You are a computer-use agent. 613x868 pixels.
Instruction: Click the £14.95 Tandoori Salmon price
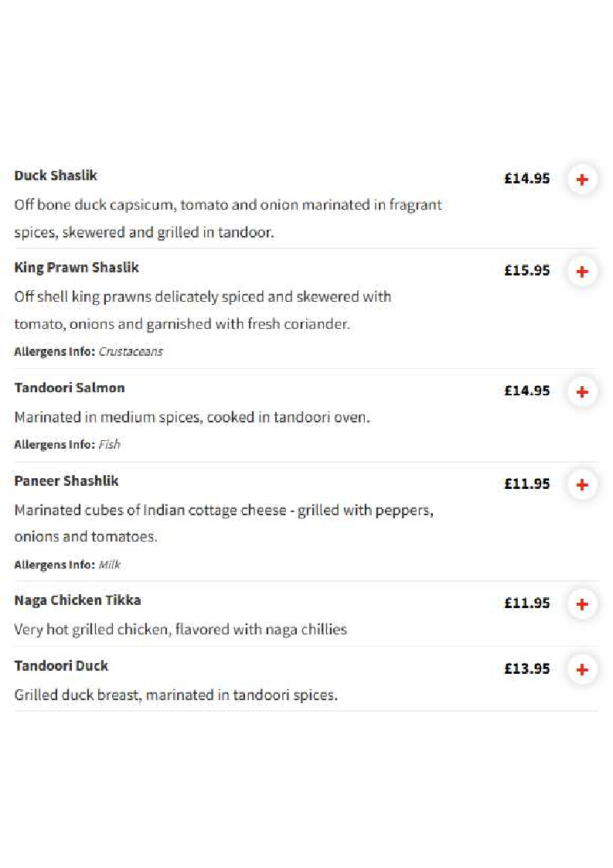[x=526, y=391]
